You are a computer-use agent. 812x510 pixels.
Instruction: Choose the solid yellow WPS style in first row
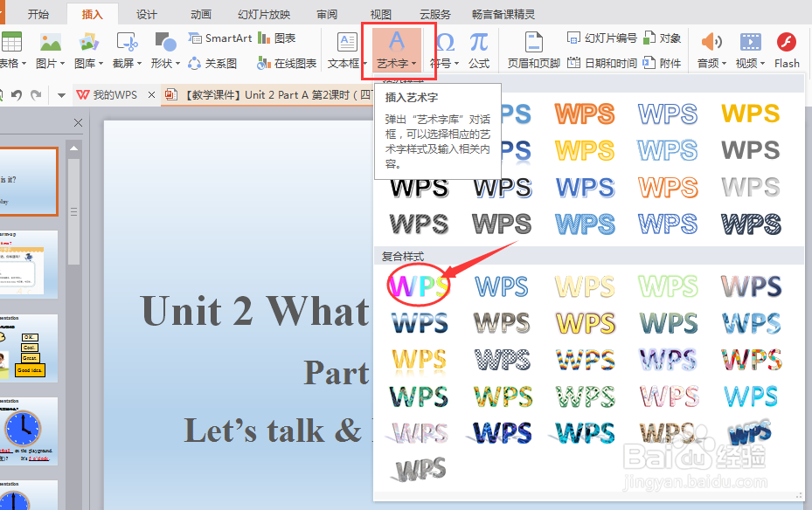(x=750, y=113)
